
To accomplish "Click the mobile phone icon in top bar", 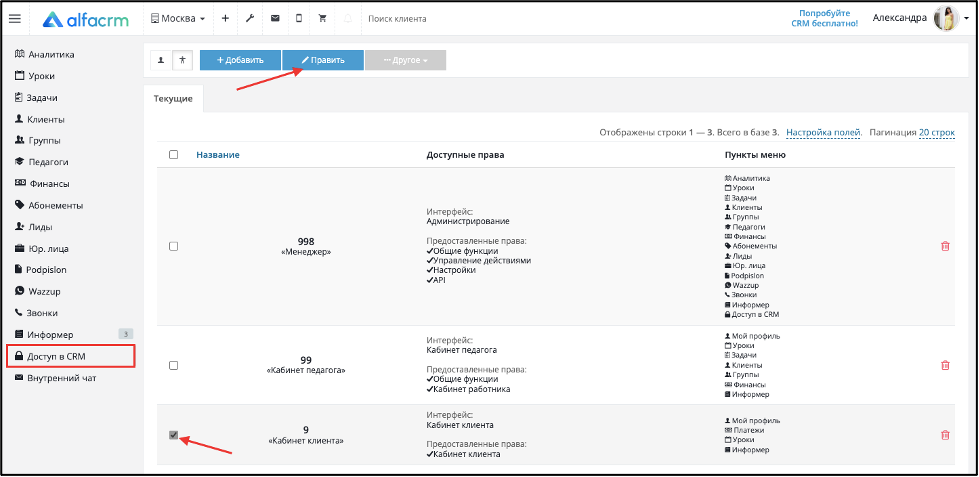I will click(x=299, y=19).
